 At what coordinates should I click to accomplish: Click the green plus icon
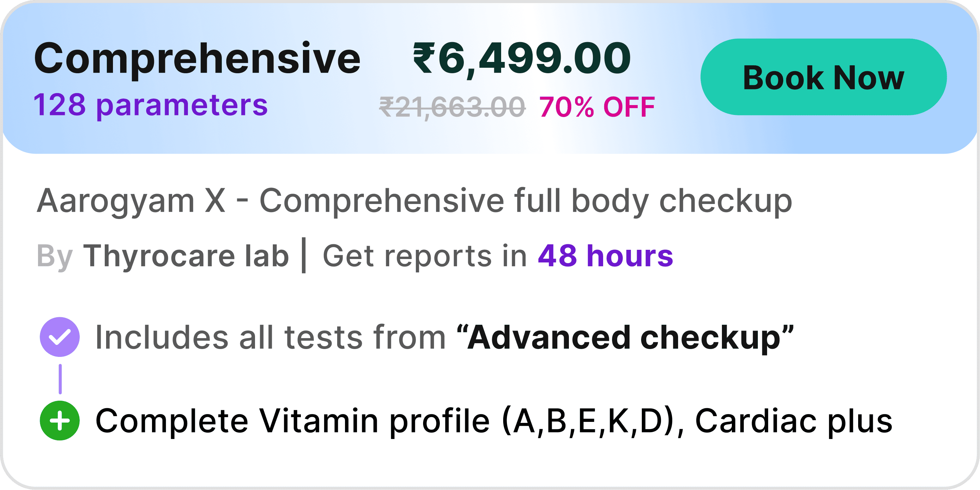[x=60, y=421]
